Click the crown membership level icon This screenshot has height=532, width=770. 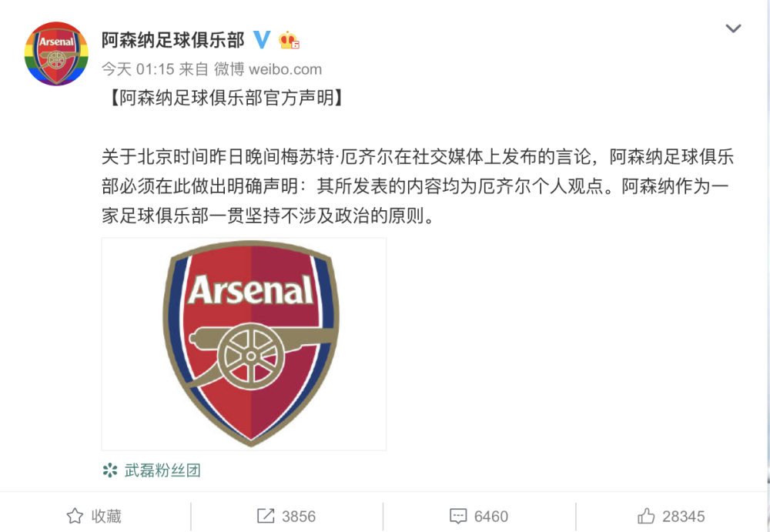[289, 40]
